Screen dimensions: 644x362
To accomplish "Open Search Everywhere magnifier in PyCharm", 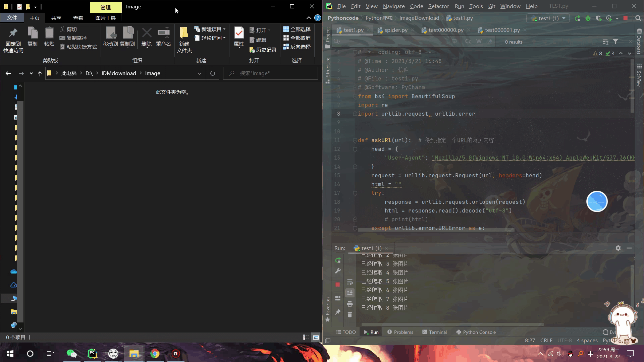I will [638, 18].
